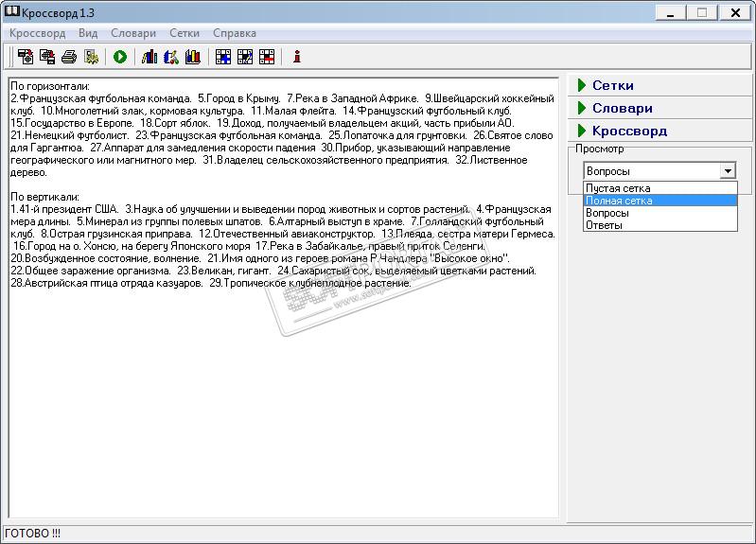The image size is (756, 544).
Task: Expand the Сетки side panel
Action: 659,85
